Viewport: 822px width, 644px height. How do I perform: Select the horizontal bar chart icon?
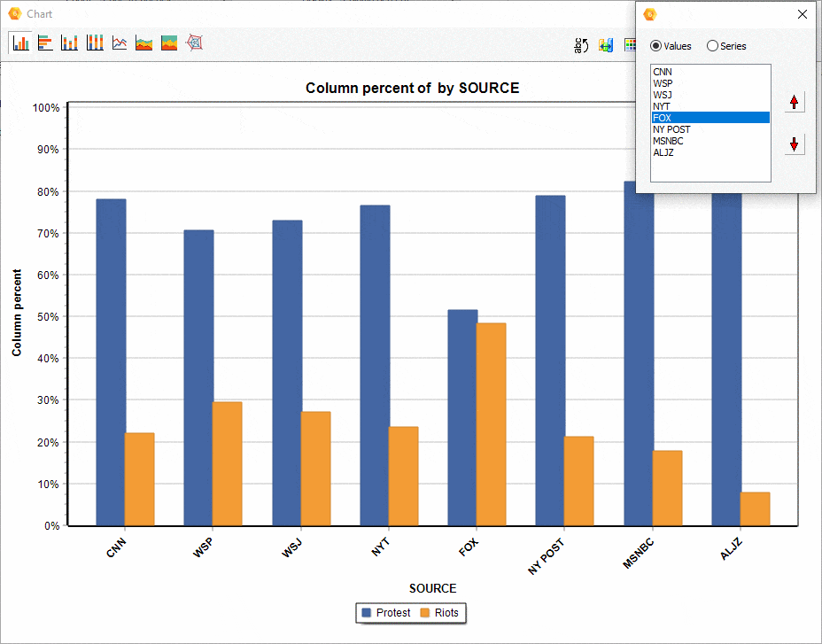click(44, 43)
